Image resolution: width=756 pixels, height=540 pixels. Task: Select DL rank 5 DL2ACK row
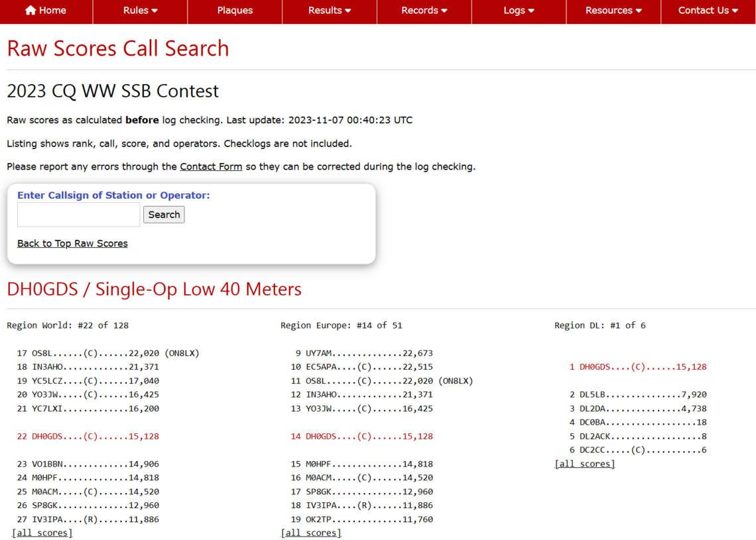click(638, 437)
